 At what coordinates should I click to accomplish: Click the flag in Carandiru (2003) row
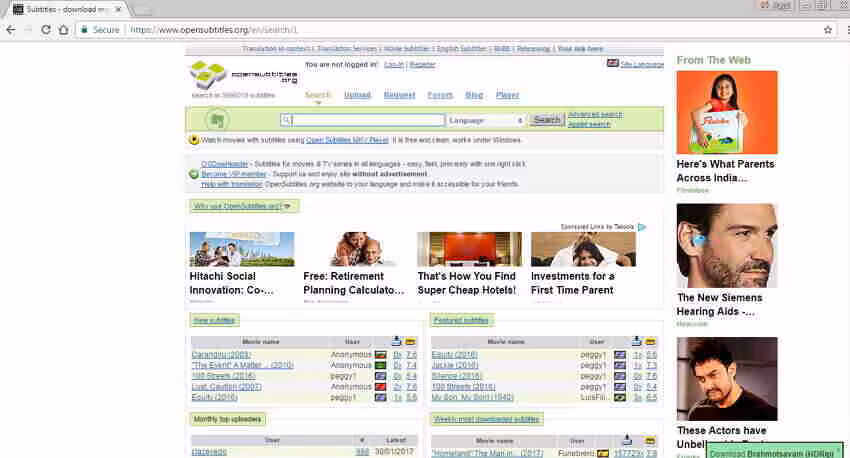coord(381,354)
